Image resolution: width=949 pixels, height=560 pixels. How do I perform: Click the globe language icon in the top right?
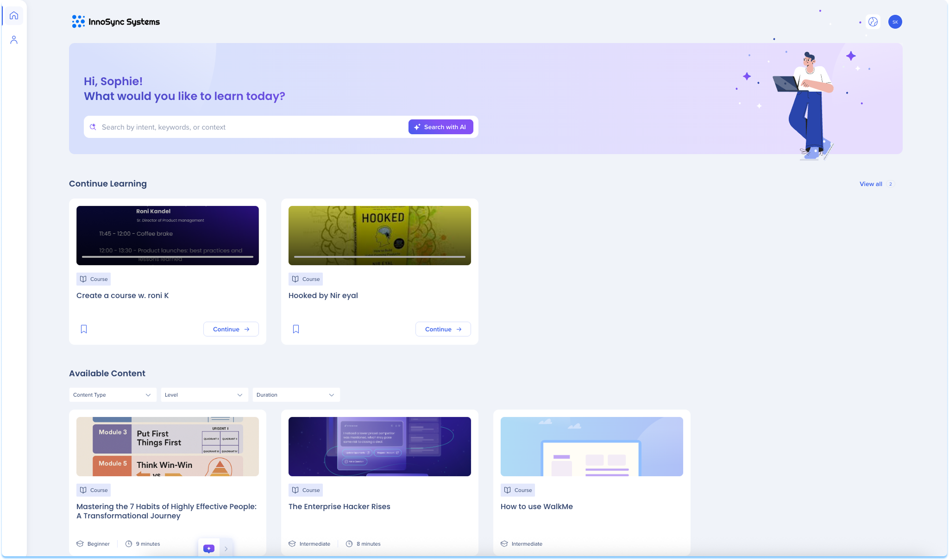point(873,22)
